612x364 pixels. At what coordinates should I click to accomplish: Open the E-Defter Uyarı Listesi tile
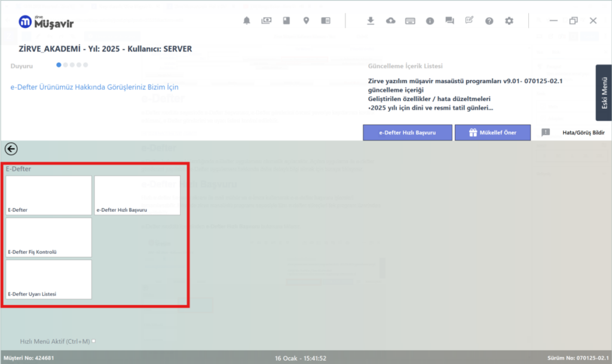click(x=49, y=279)
